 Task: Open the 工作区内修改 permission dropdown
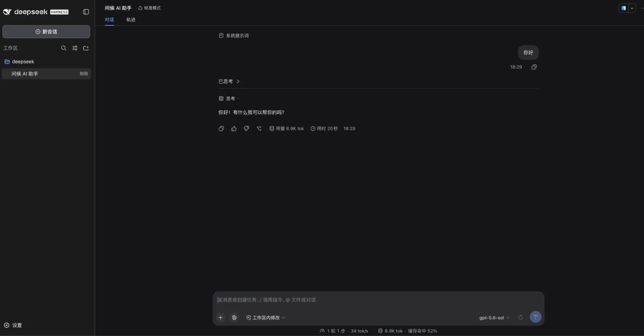pyautogui.click(x=266, y=318)
